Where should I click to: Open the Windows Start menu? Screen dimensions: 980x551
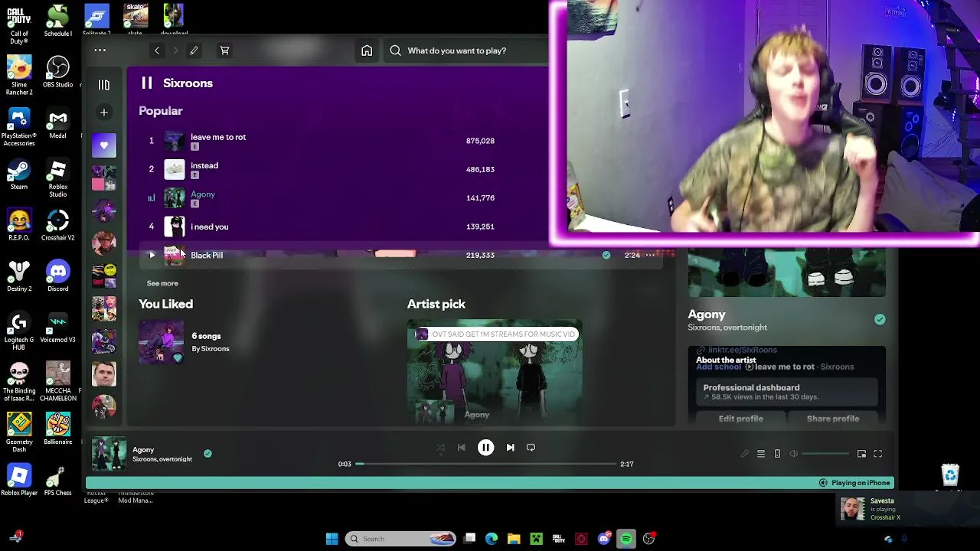point(332,539)
